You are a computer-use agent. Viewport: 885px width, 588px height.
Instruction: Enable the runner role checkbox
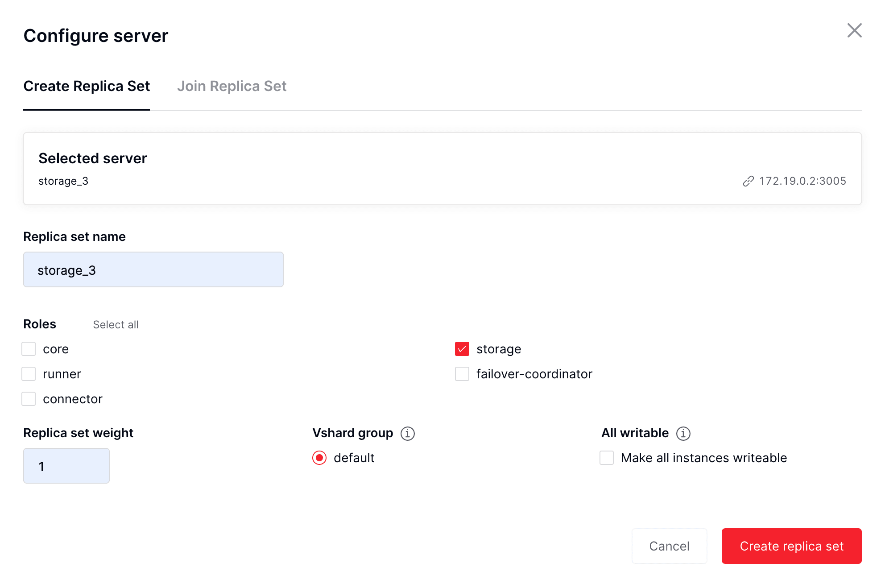point(29,374)
